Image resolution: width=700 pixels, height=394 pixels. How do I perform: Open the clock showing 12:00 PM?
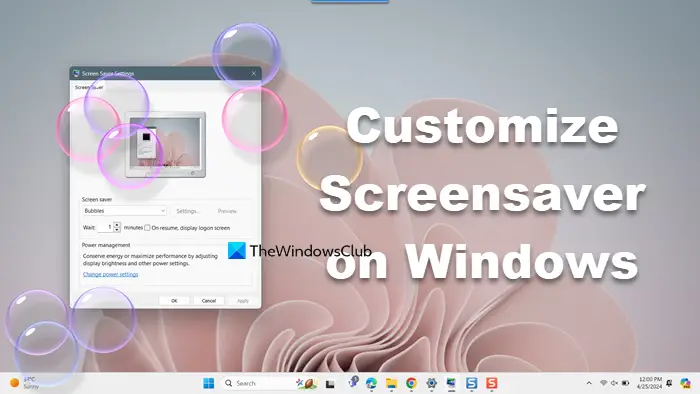650,383
